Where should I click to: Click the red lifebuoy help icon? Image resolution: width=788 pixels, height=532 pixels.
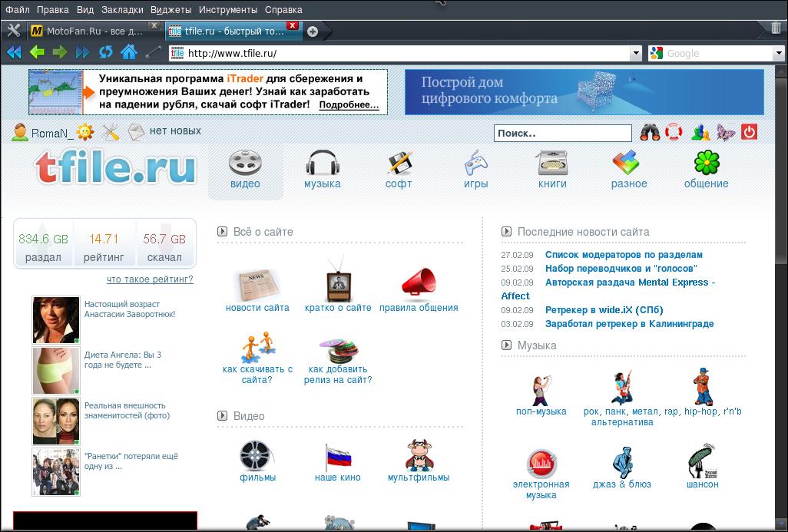(674, 132)
